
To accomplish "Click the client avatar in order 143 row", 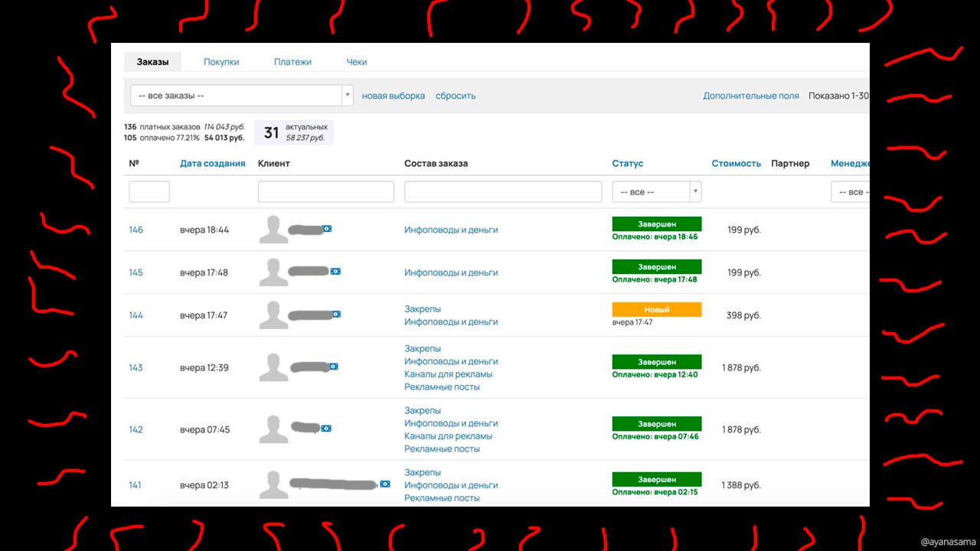I will point(273,367).
